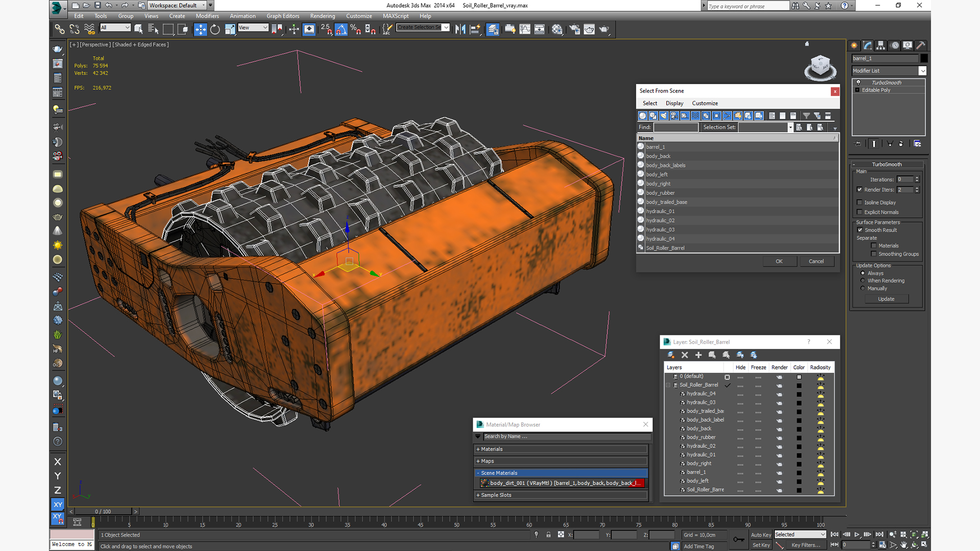Click the barrel_1 object color swatch

(x=924, y=58)
